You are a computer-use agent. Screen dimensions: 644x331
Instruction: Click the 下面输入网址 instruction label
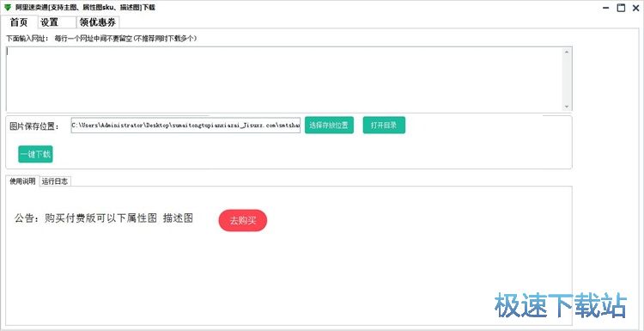click(101, 38)
